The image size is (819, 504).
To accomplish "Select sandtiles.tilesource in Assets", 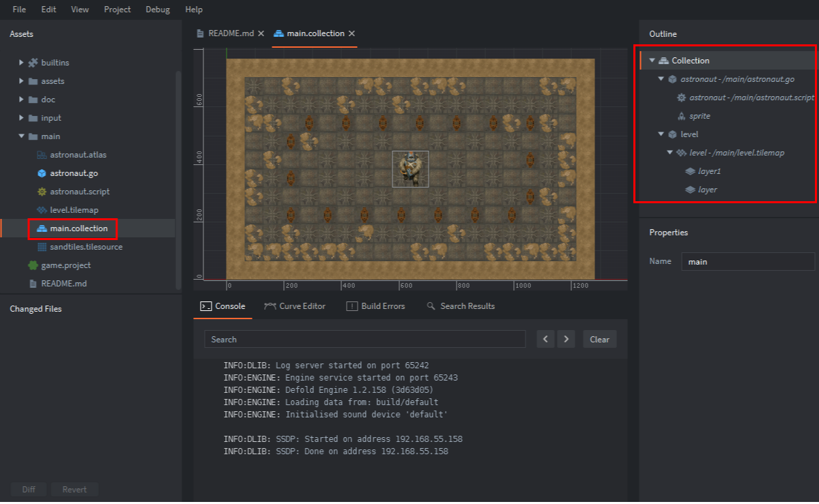I will [86, 247].
